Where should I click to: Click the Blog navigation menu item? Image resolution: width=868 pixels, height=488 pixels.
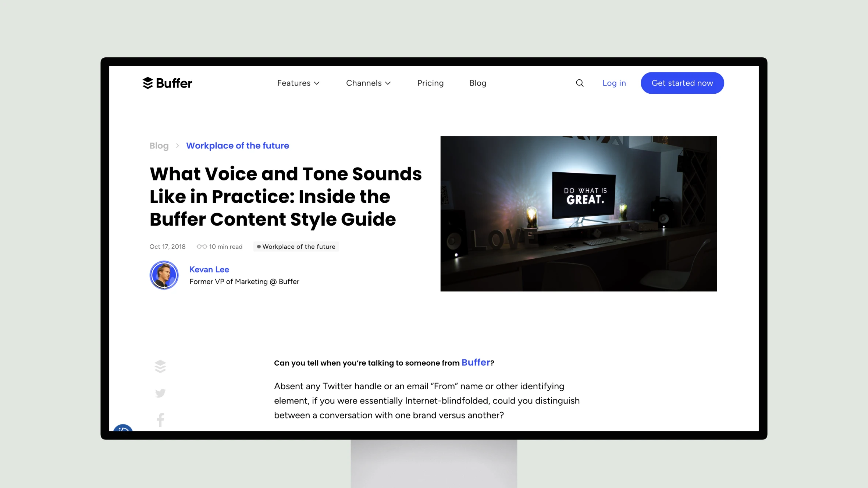pyautogui.click(x=477, y=83)
